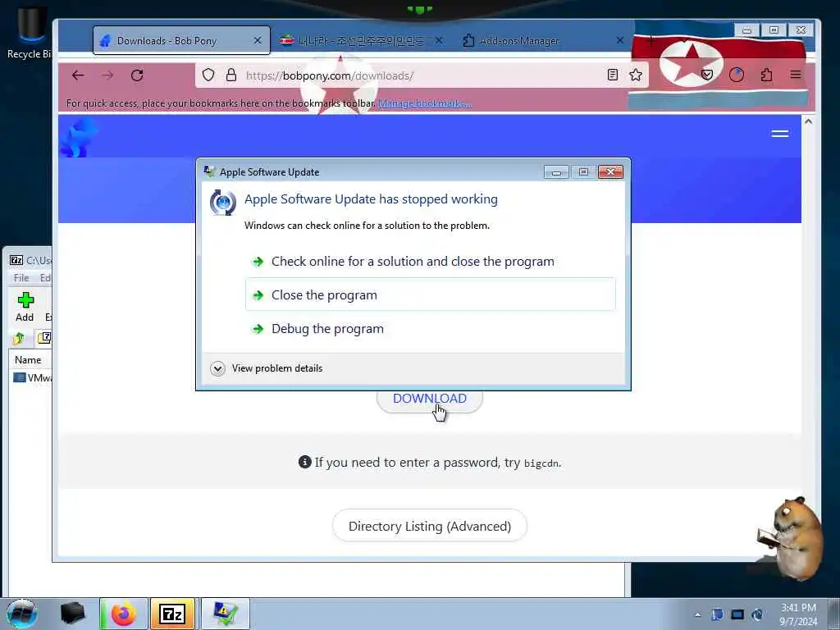Open network tray icon
Viewport: 840px width, 630px height.
[737, 614]
